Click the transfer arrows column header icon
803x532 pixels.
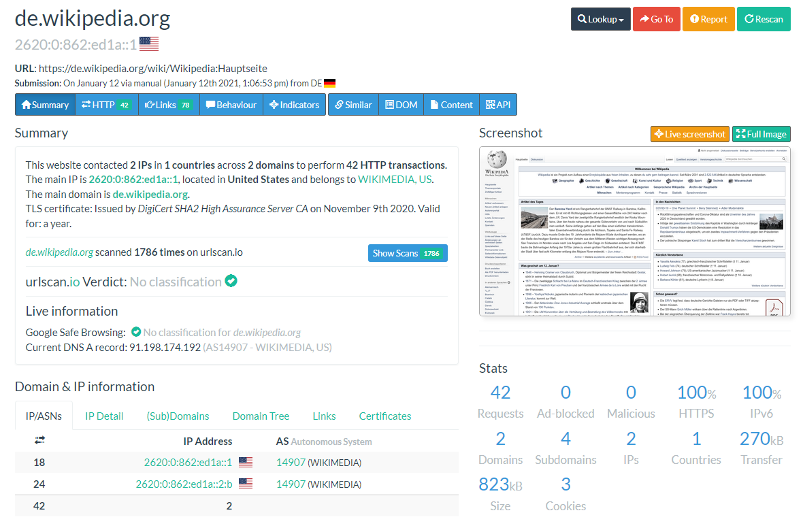[39, 440]
